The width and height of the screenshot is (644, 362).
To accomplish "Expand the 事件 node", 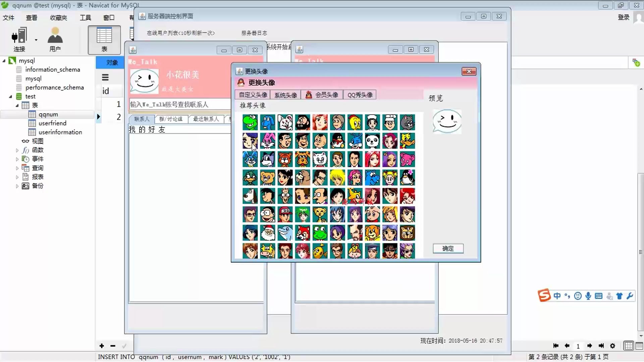I will pos(17,159).
